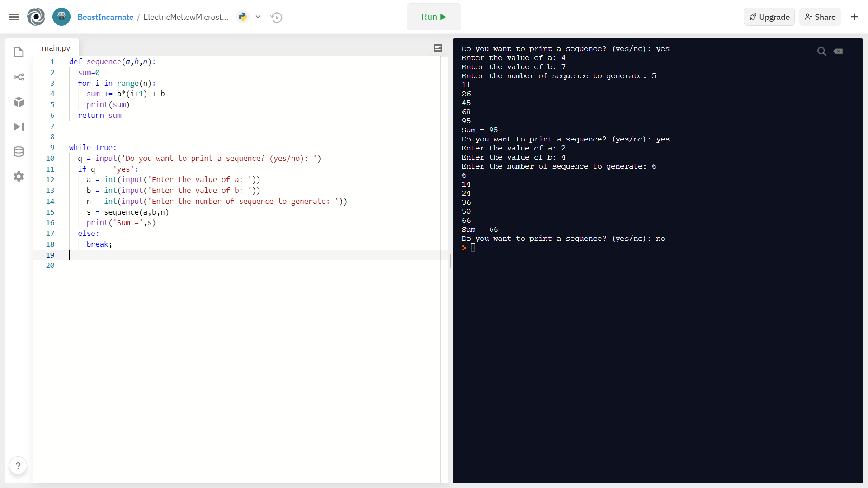868x488 pixels.
Task: Click "print('Sum =',s)" code line
Action: 121,223
